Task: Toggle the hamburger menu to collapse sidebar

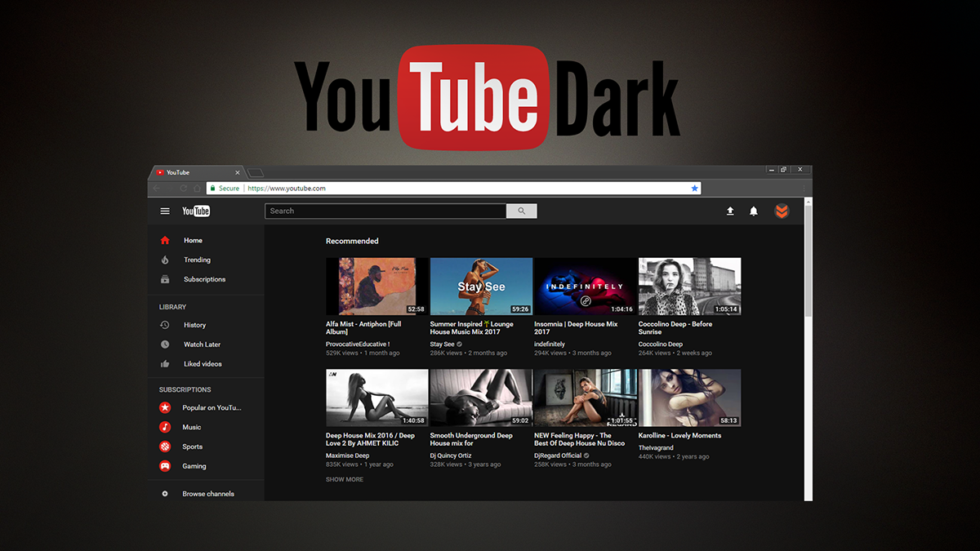Action: pos(164,211)
